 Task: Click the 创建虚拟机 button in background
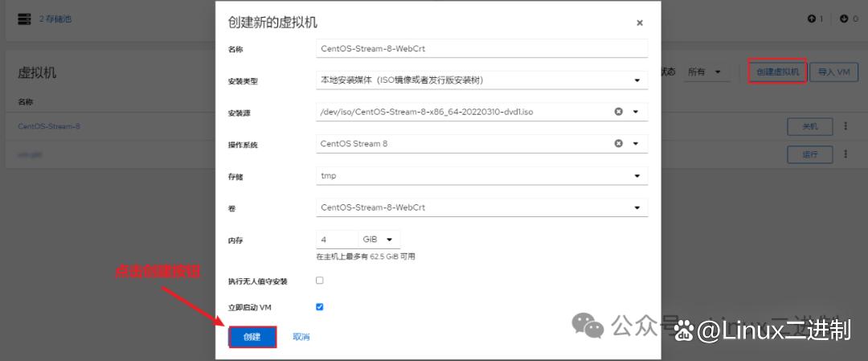[777, 72]
